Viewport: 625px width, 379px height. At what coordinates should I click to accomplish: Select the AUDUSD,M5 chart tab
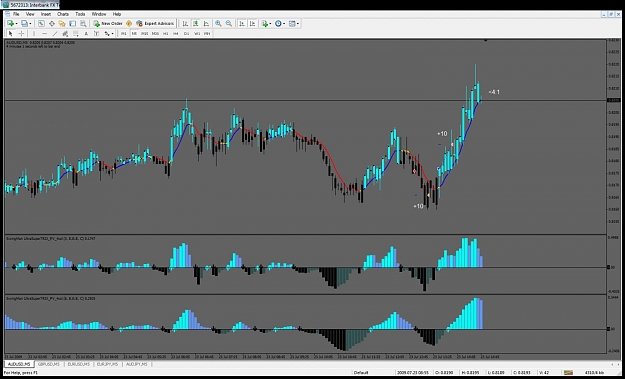(19, 364)
